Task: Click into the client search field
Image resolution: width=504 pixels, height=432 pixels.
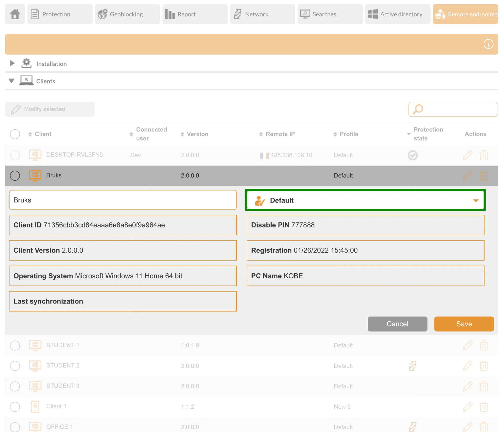Action: [453, 109]
